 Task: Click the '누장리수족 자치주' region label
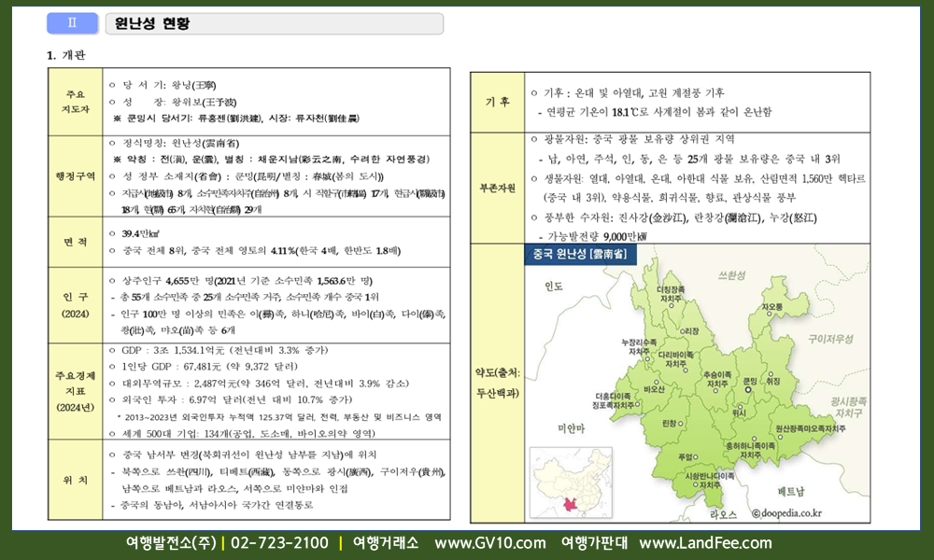(639, 347)
